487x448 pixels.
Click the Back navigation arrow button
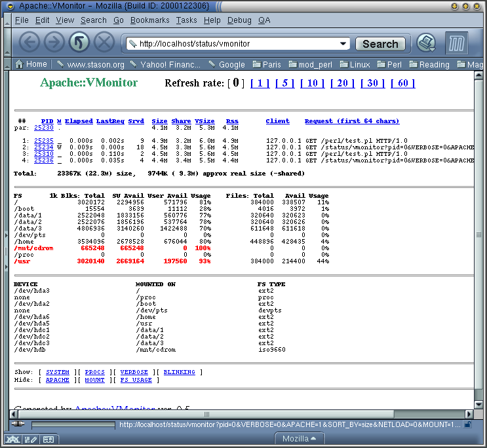(29, 43)
